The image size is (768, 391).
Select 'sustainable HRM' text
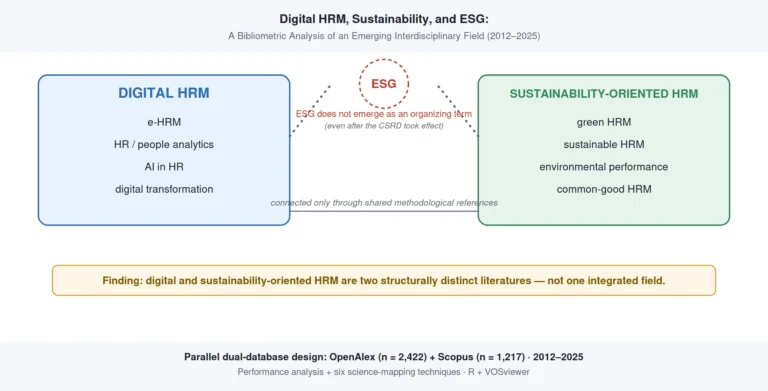pos(604,145)
